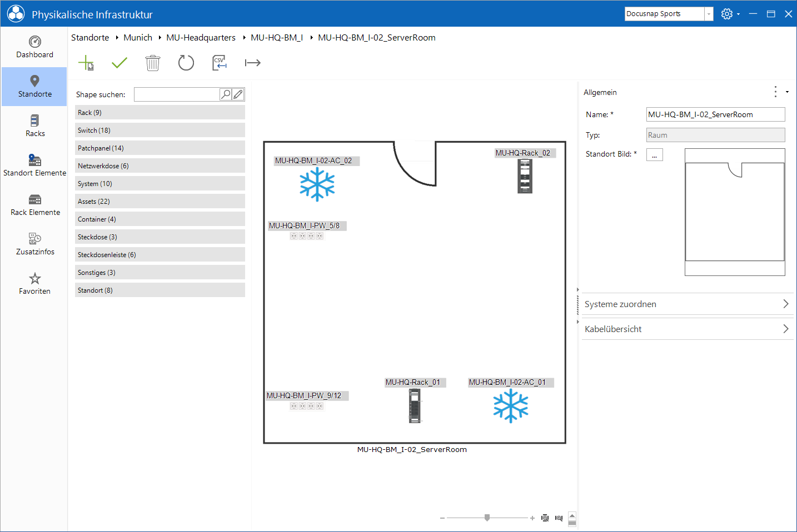Click the green checkmark save icon

tap(119, 63)
